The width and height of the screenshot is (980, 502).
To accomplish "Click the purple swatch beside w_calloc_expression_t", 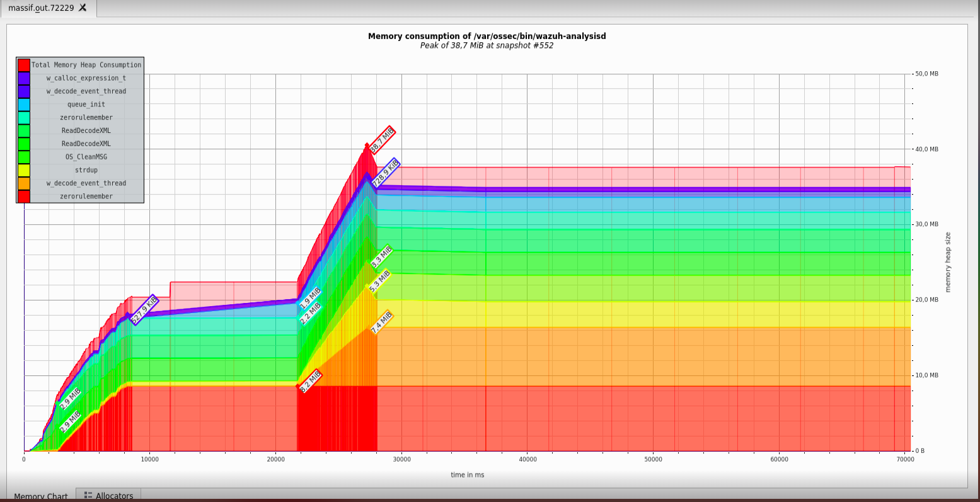I will 23,78.
